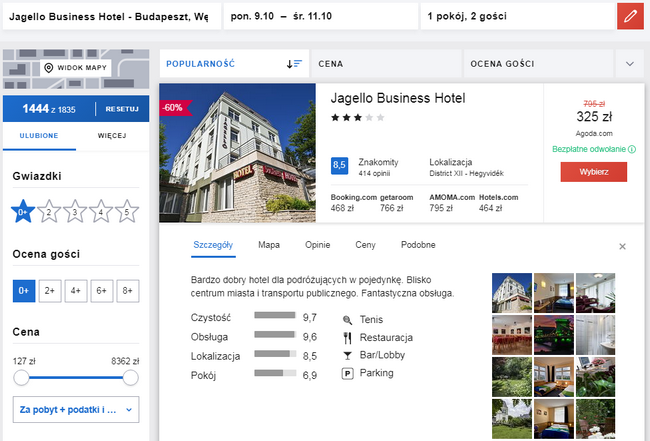650x441 pixels.
Task: Click the free cancellation info icon
Action: 632,150
